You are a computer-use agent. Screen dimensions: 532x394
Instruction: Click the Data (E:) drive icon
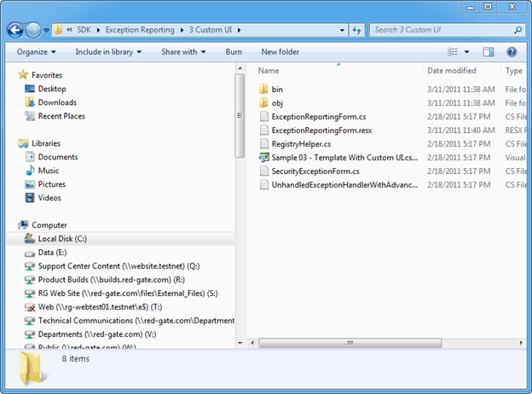(30, 253)
